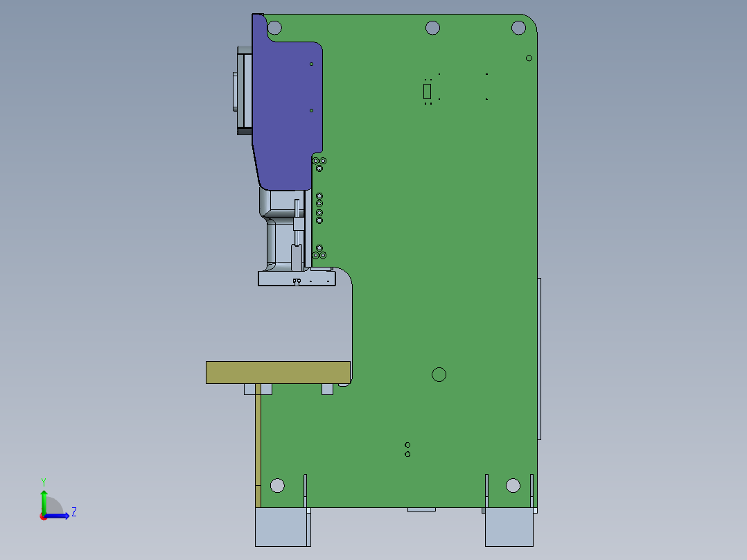Click the top-right mounting hole of the frame
This screenshot has height=560, width=747.
(x=520, y=28)
